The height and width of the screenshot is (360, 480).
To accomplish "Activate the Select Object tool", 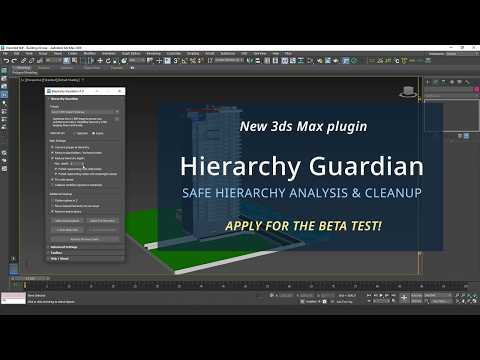I will tap(66, 61).
